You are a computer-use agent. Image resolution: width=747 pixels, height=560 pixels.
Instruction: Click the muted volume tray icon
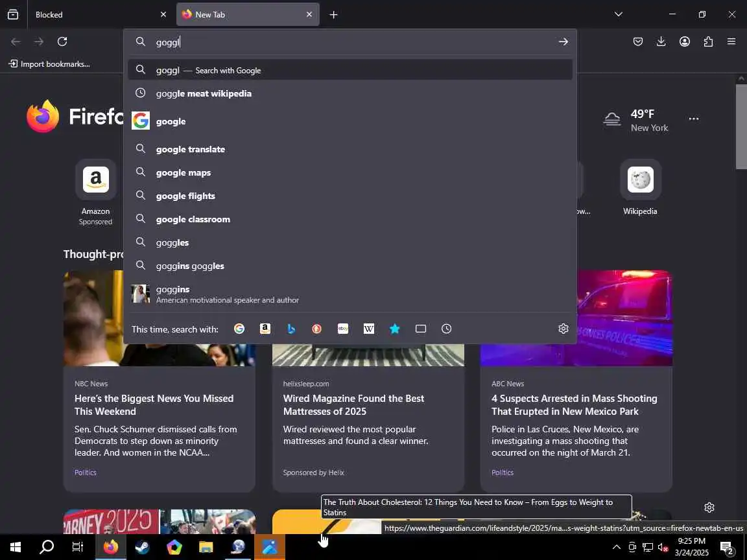click(663, 547)
